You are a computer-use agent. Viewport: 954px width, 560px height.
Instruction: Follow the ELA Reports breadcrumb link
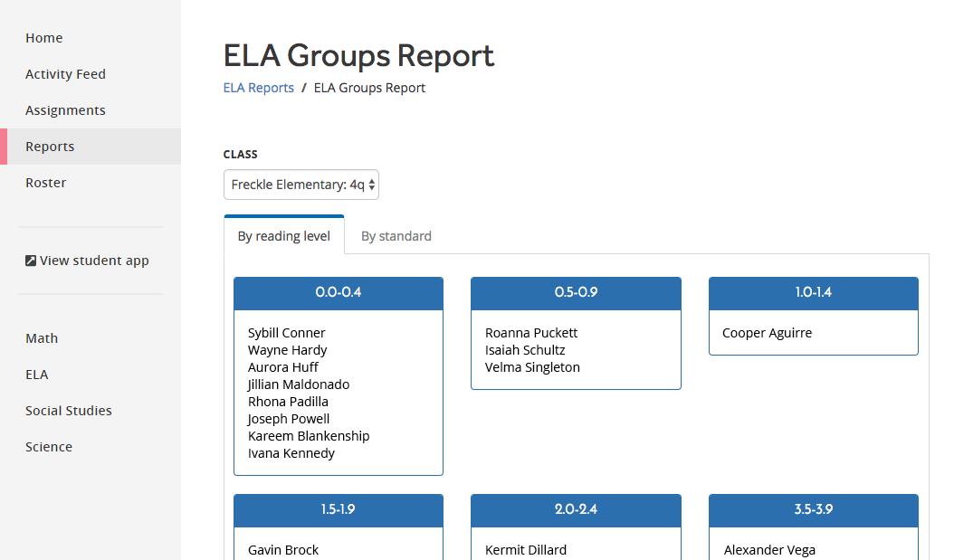(x=259, y=88)
